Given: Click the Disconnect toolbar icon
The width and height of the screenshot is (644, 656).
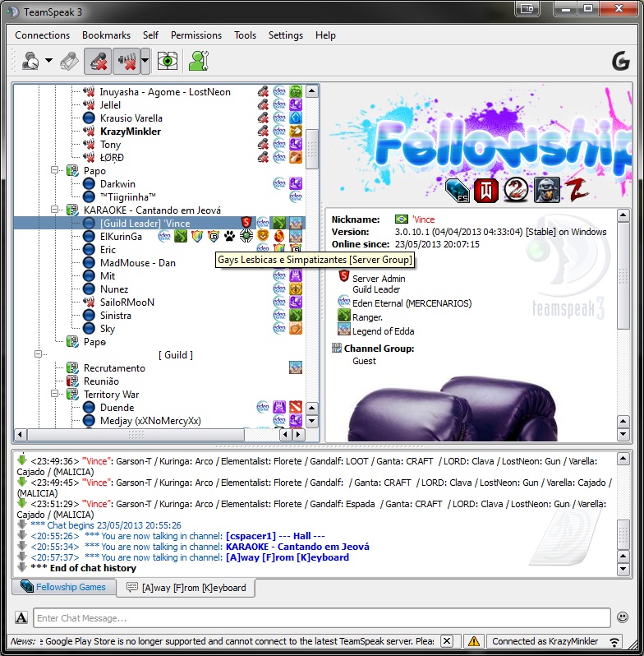Looking at the screenshot, I should (x=69, y=61).
